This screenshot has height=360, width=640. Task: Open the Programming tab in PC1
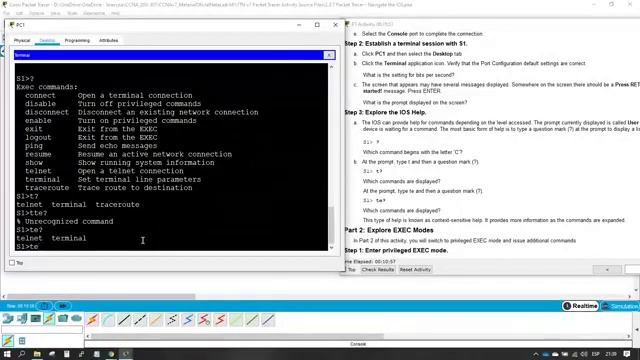77,40
